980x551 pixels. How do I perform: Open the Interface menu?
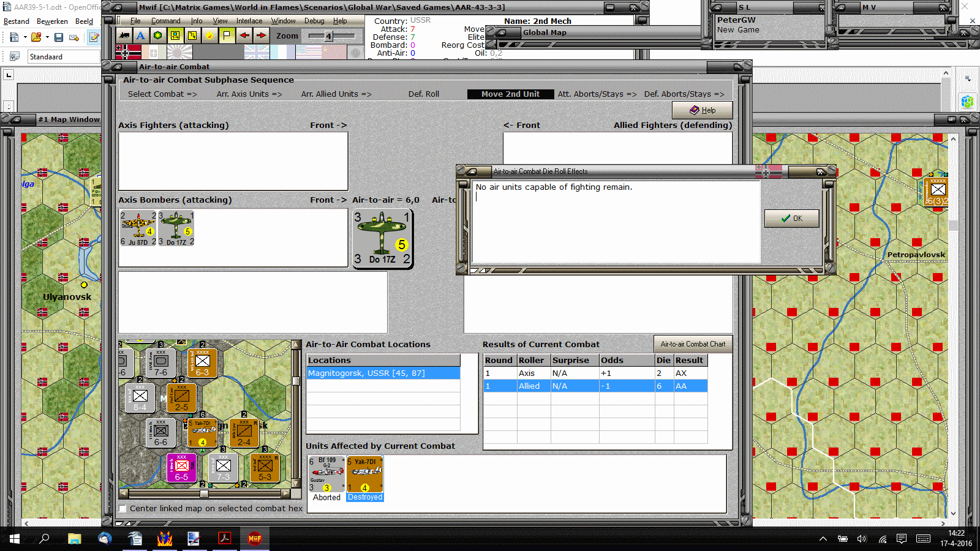point(249,21)
